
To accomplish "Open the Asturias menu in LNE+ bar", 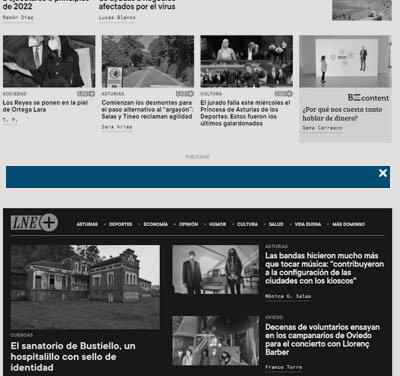I will (x=87, y=224).
